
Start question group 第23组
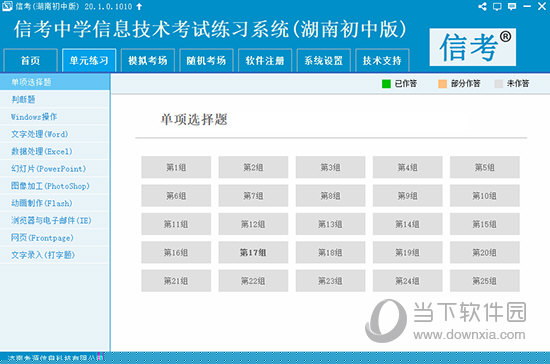tap(330, 281)
